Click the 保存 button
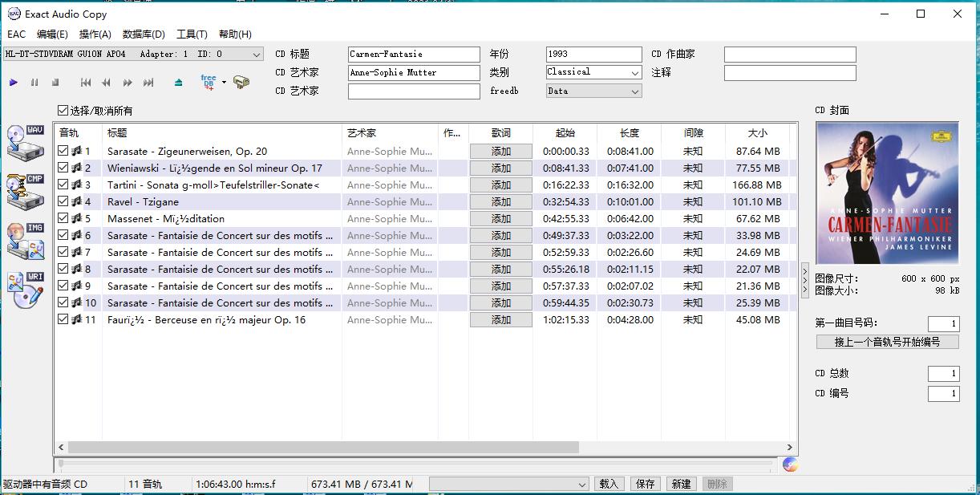 pyautogui.click(x=646, y=484)
